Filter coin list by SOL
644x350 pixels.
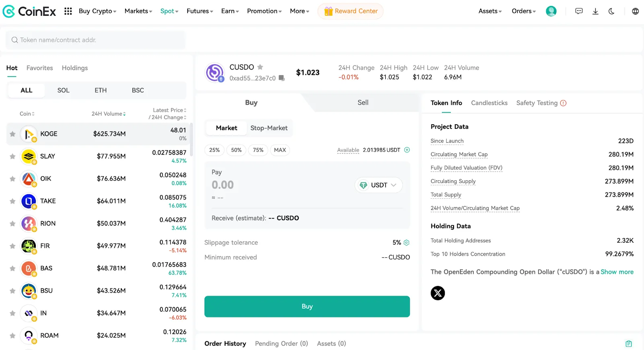point(64,91)
